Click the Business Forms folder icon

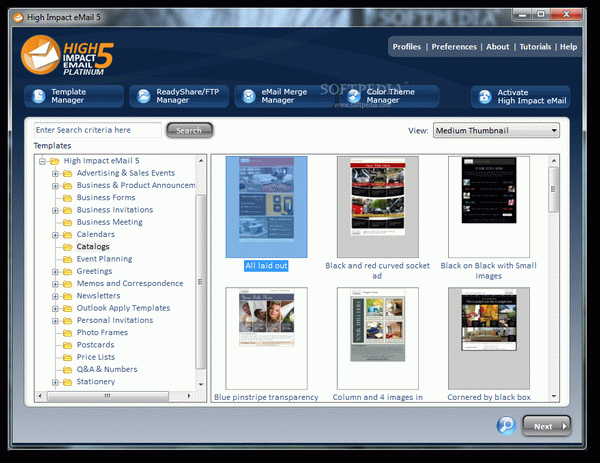(x=67, y=198)
